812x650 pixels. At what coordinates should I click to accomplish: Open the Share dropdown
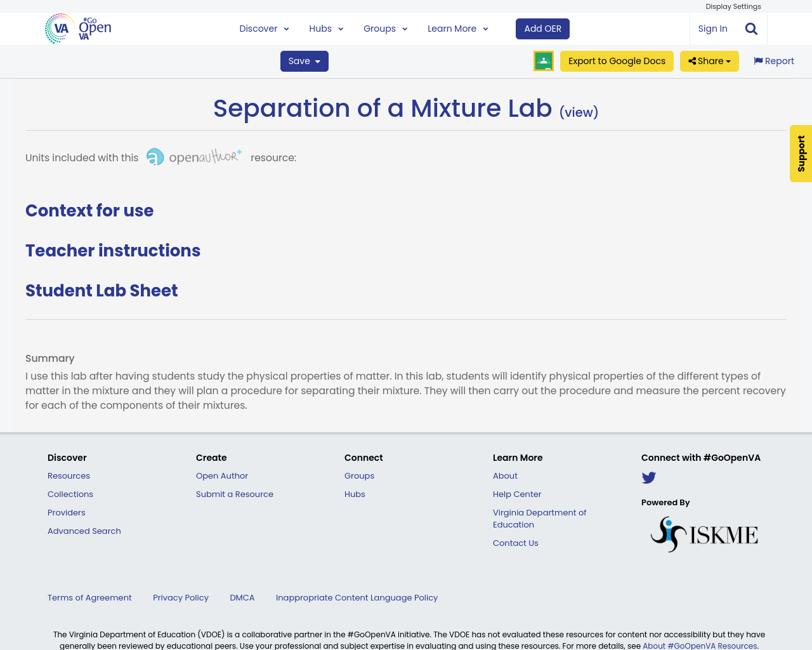pos(709,60)
